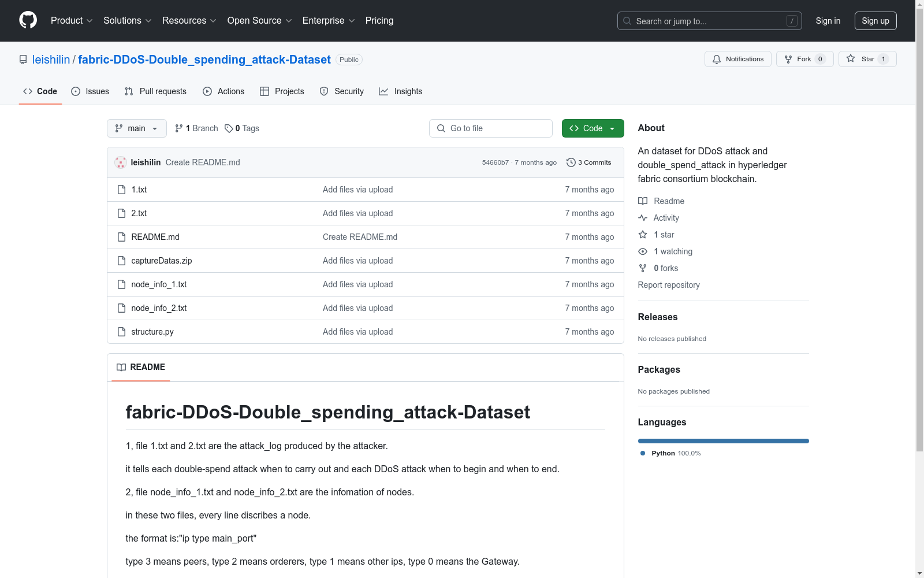Click the file icon next to structure.py
Viewport: 924px width, 578px height.
click(121, 332)
